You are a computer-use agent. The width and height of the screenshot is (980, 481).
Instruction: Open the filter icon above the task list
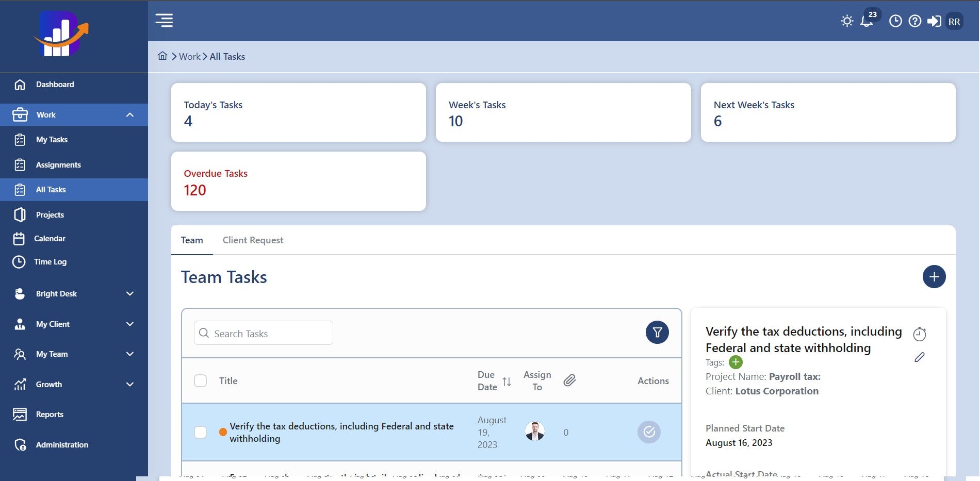point(657,333)
